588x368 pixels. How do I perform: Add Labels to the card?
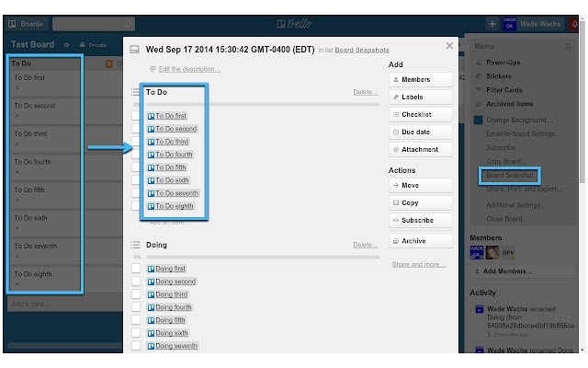(x=421, y=97)
